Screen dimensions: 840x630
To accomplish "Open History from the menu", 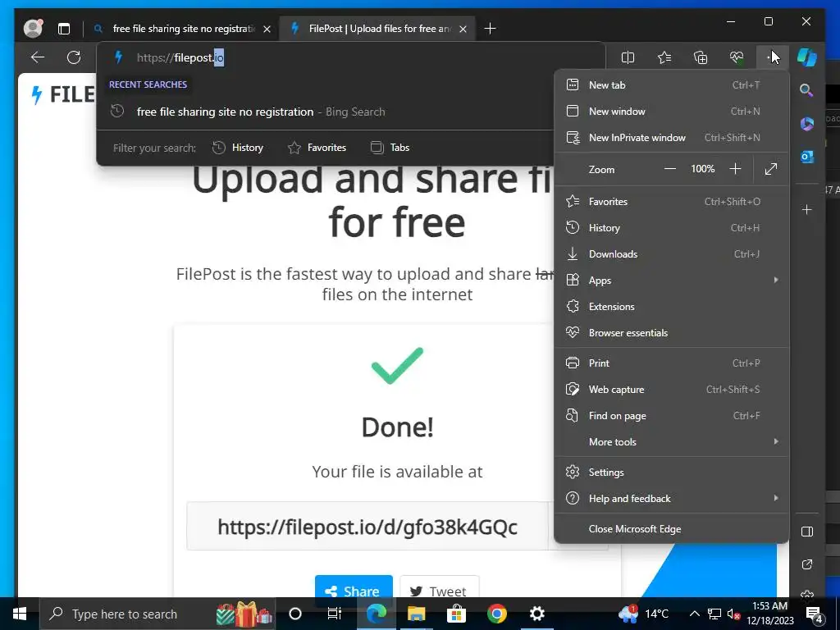I will (671, 228).
